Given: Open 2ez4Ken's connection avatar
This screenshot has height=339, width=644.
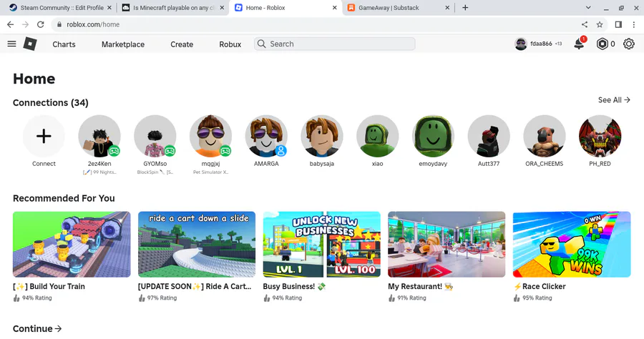Looking at the screenshot, I should coord(99,137).
